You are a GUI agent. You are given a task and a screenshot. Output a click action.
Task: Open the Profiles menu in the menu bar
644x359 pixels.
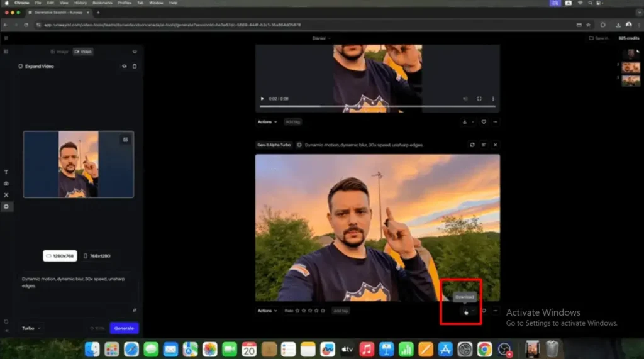pyautogui.click(x=125, y=3)
